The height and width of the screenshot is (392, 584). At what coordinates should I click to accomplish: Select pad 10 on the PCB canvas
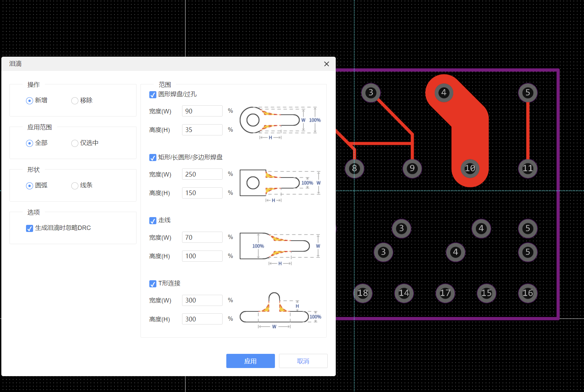(470, 168)
